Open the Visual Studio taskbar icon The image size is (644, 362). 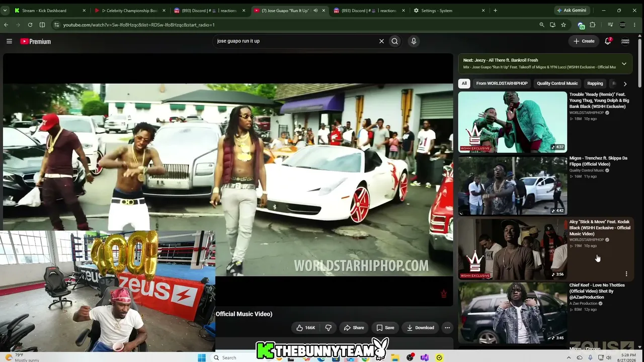click(x=425, y=357)
